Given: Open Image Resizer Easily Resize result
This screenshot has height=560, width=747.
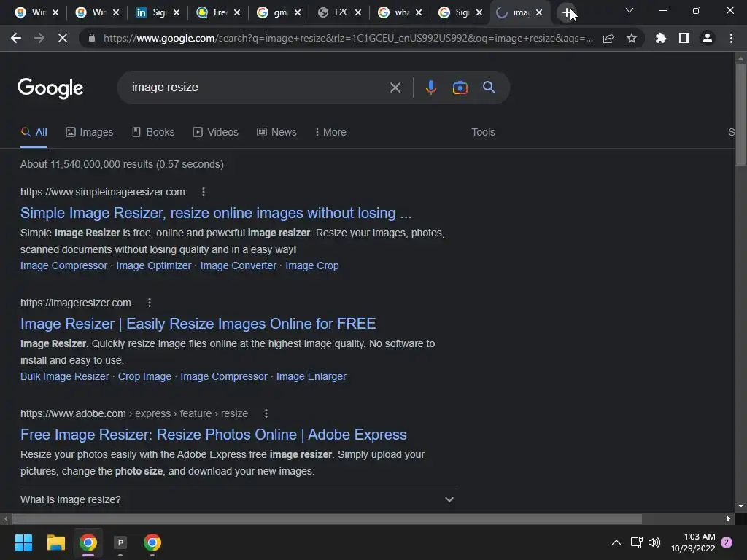Looking at the screenshot, I should tap(198, 324).
